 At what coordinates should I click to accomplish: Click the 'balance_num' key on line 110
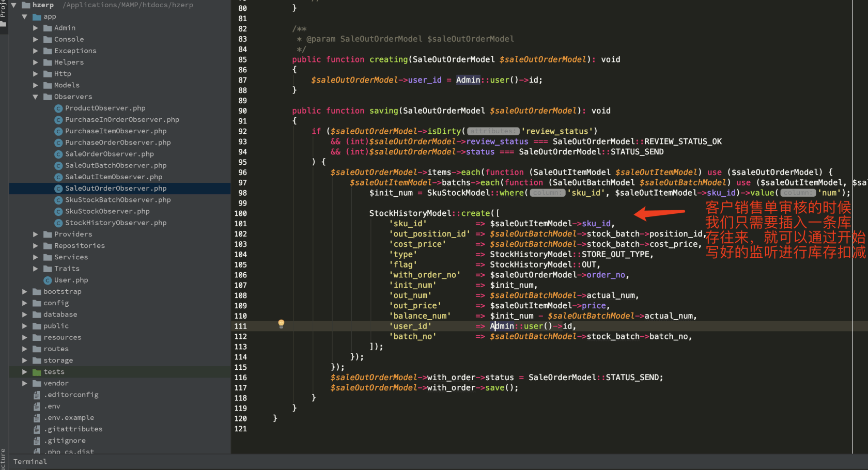[420, 316]
